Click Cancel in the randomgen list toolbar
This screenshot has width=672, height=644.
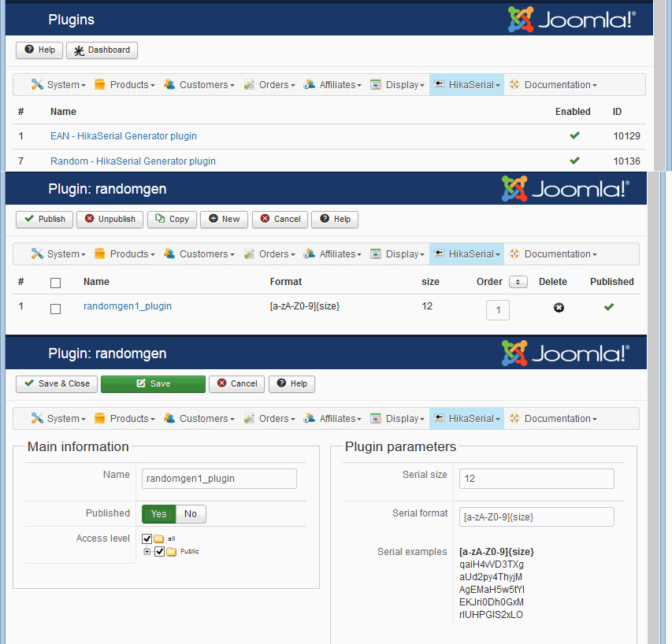(x=280, y=219)
